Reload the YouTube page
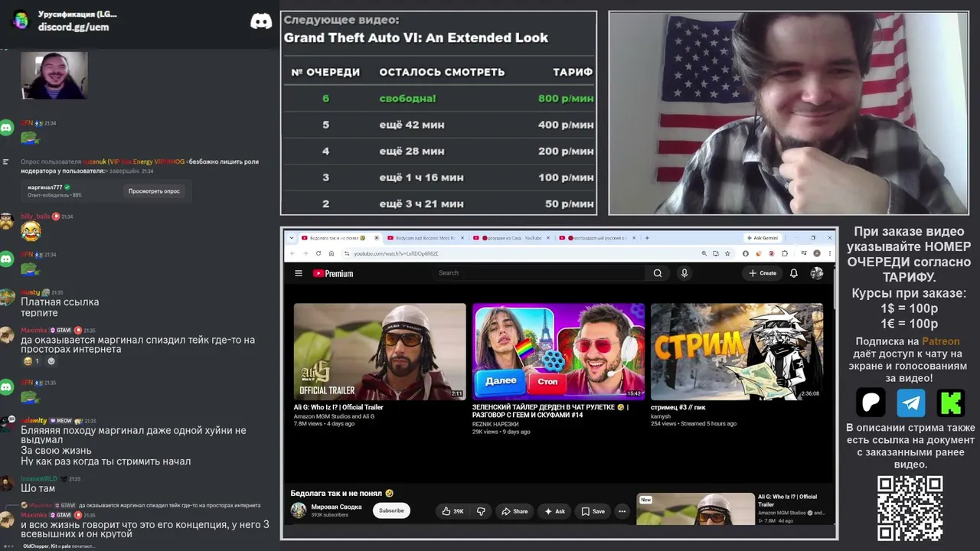 pos(319,253)
